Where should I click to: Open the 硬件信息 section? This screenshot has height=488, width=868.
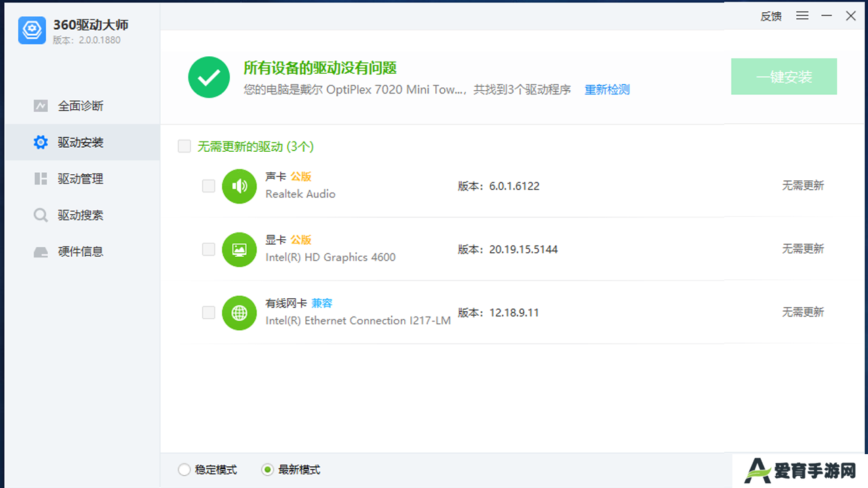tap(82, 251)
